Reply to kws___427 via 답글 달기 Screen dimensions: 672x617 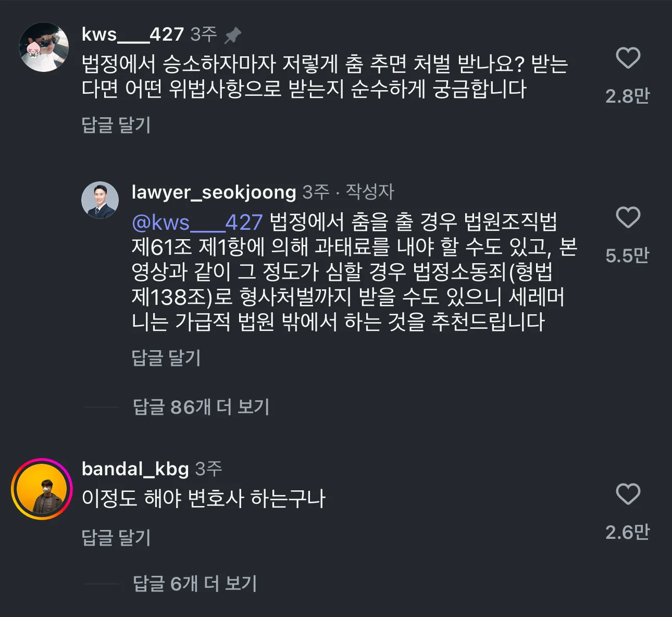pos(116,125)
